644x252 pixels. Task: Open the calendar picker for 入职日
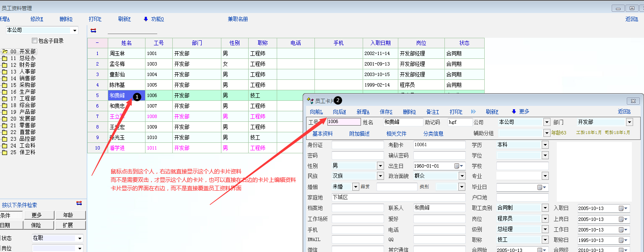tap(621, 208)
